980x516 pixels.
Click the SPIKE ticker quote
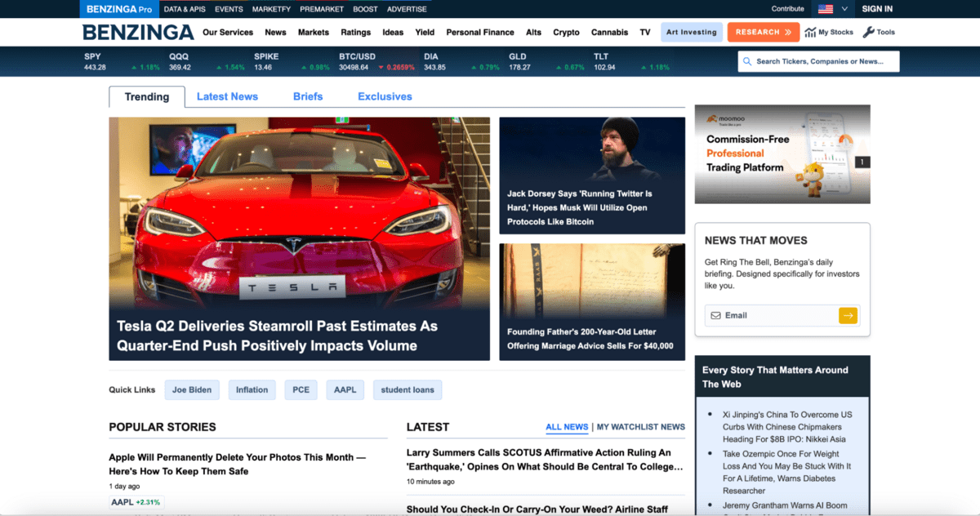(x=292, y=62)
